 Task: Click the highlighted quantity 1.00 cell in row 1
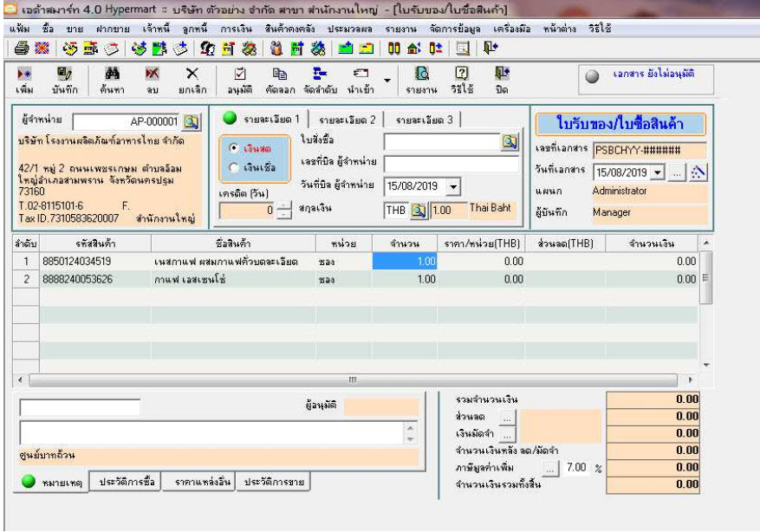pos(405,262)
